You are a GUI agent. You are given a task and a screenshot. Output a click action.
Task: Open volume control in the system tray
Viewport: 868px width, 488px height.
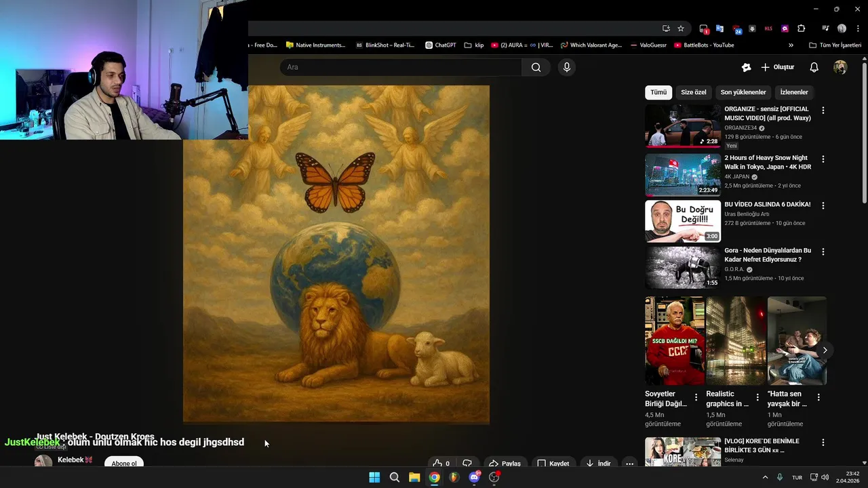(825, 477)
